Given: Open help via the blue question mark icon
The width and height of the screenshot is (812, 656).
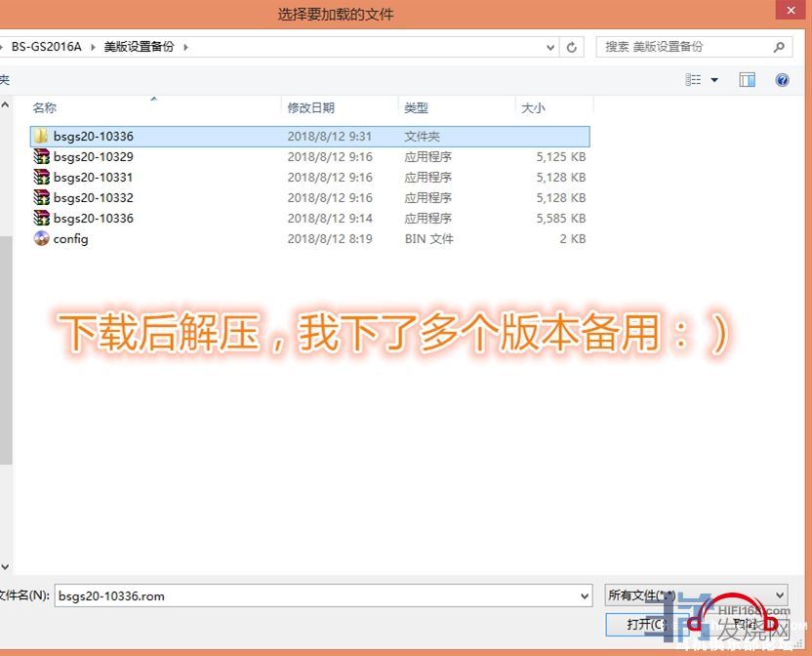Looking at the screenshot, I should 782,80.
